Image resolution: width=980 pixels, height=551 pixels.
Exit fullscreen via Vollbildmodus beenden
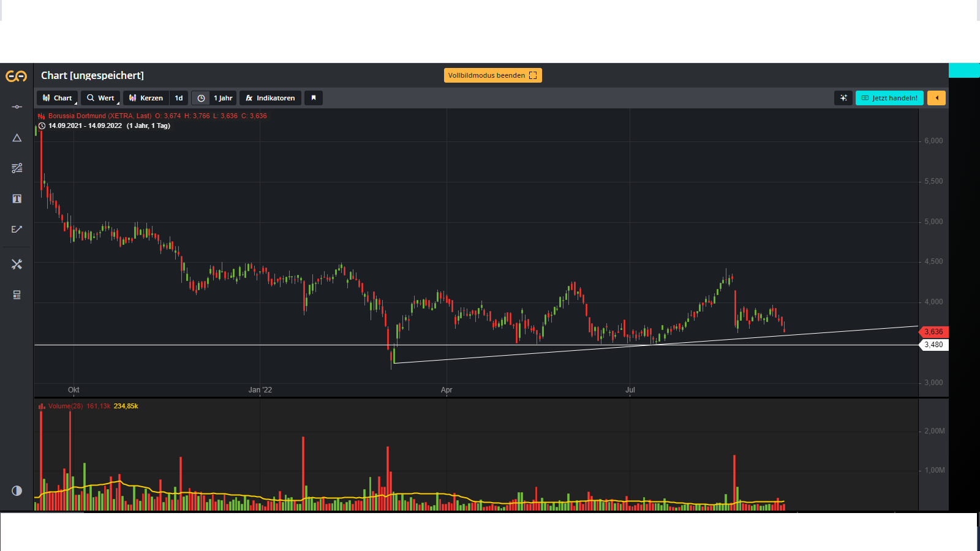click(492, 75)
